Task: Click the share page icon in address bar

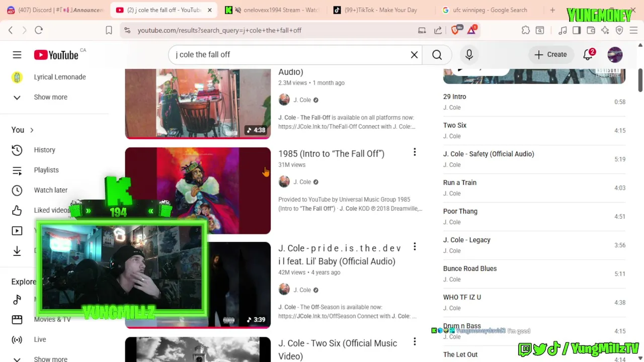Action: pos(438,30)
